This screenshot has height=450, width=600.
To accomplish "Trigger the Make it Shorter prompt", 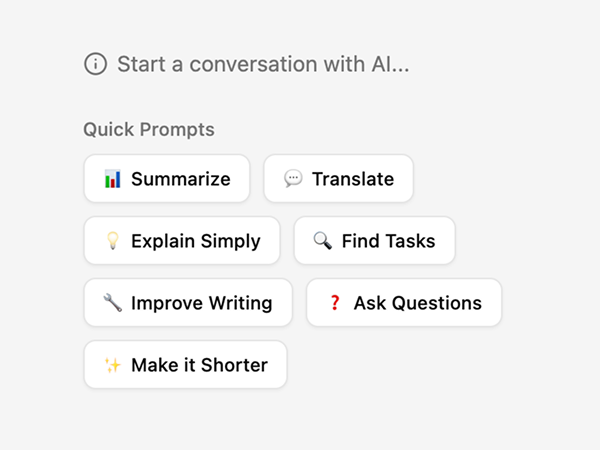I will click(185, 365).
